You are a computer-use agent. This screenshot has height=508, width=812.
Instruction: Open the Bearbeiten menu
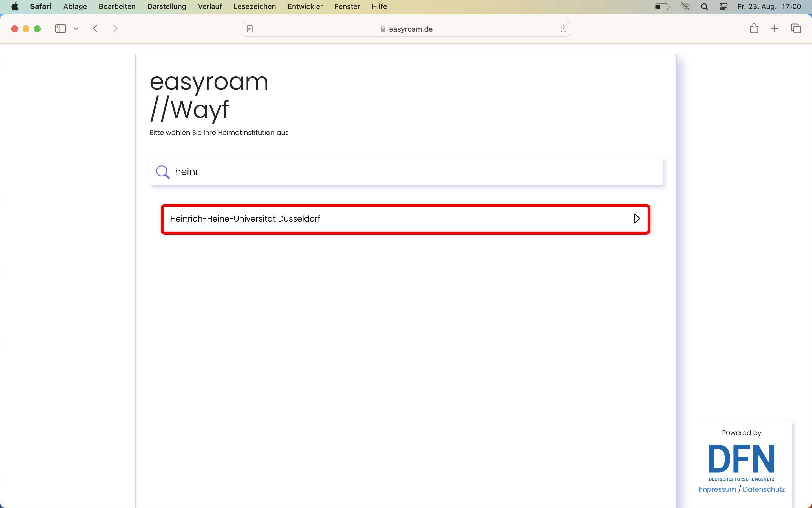coord(117,6)
